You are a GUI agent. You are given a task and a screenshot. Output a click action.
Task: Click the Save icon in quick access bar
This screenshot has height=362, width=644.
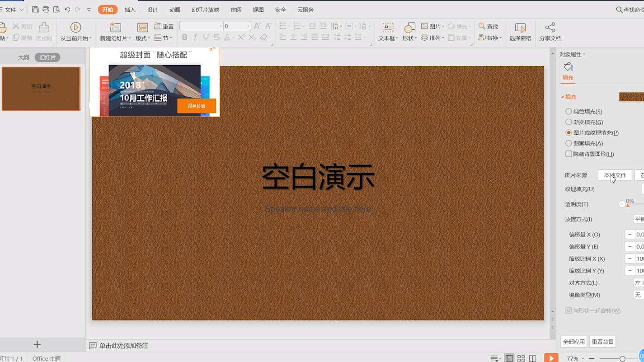tap(35, 9)
